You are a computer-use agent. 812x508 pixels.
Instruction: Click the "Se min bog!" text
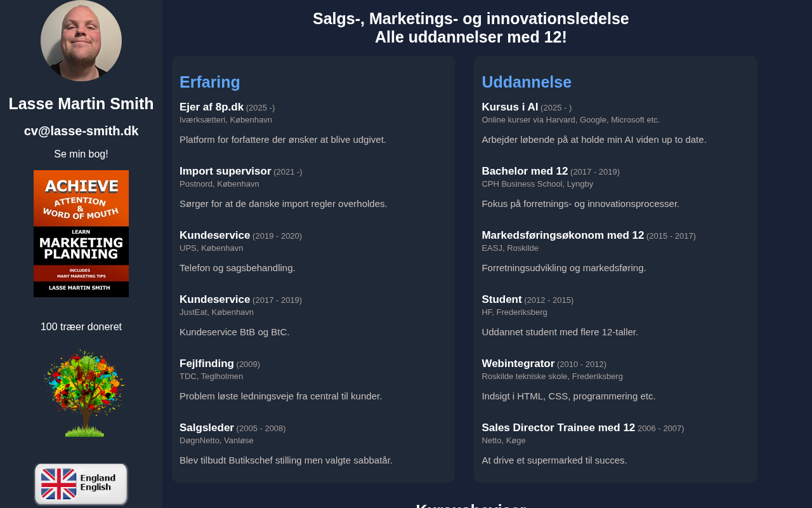[81, 154]
